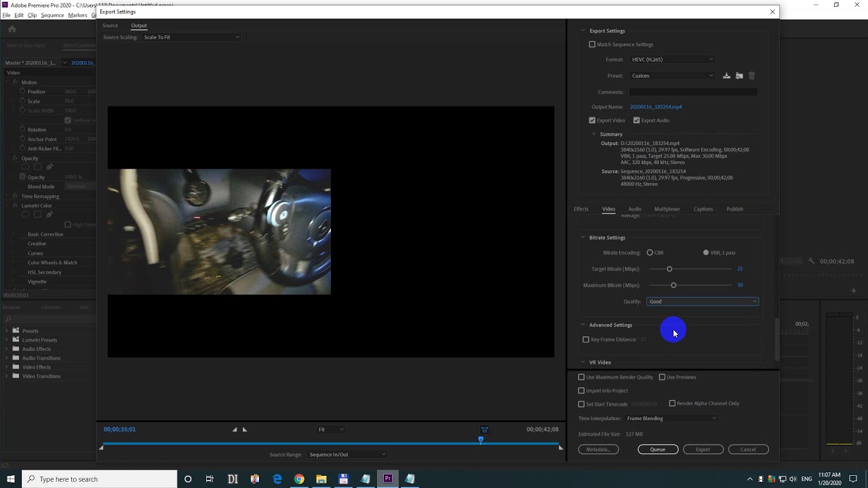This screenshot has width=868, height=488.
Task: Select the VBR, 1 pass option
Action: (x=706, y=253)
